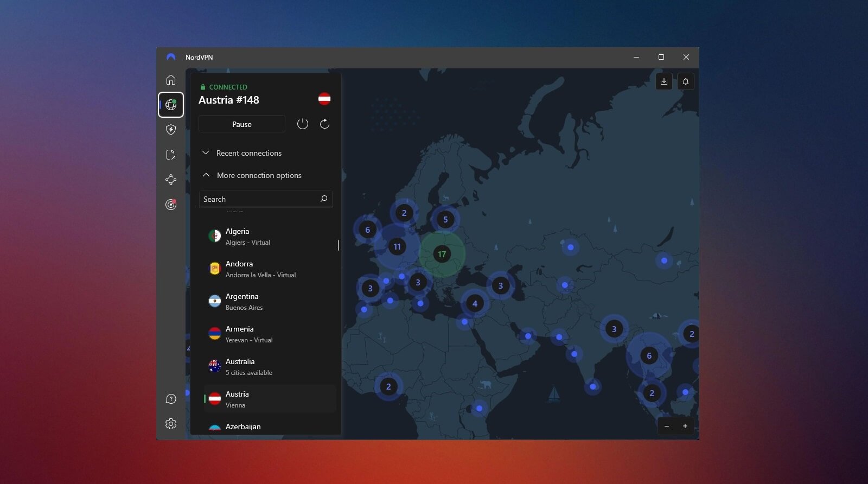The width and height of the screenshot is (868, 484).
Task: Open the notifications bell icon
Action: [686, 81]
